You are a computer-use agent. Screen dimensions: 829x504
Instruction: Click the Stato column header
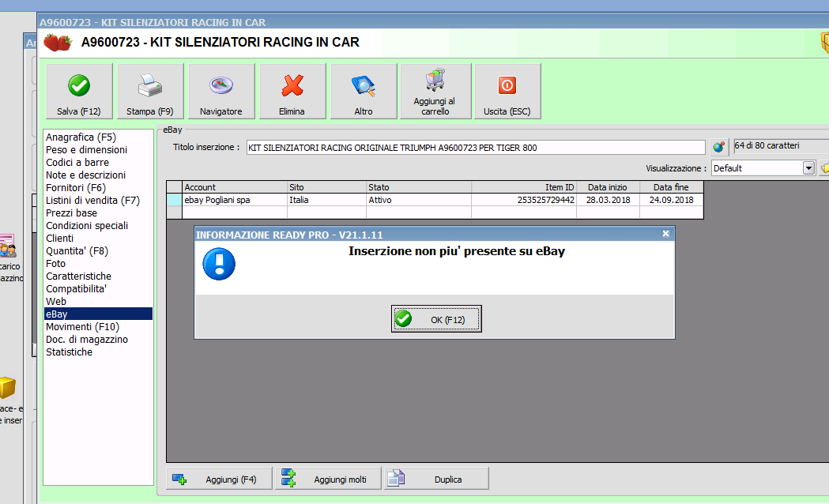click(x=419, y=187)
